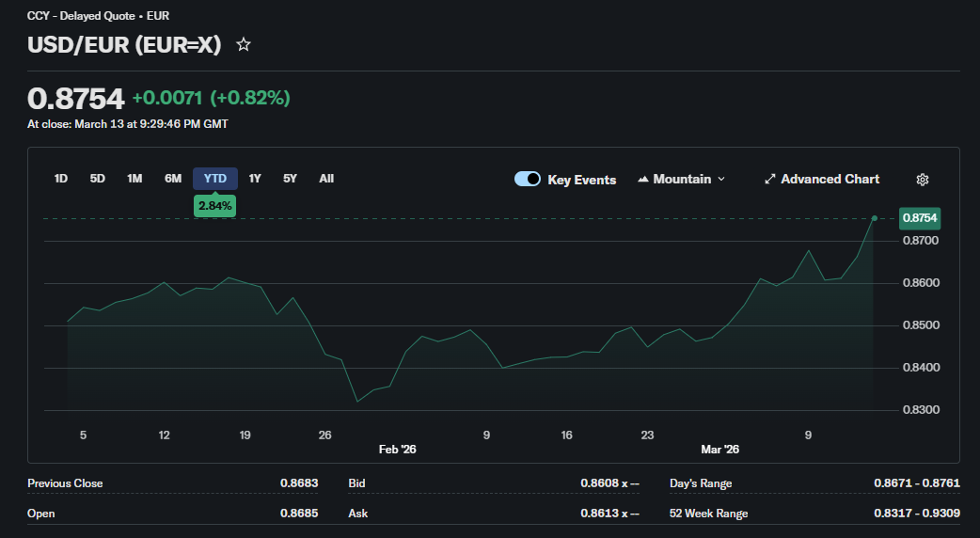This screenshot has height=538, width=980.
Task: Click the 0.8700 y-axis label
Action: tap(921, 241)
